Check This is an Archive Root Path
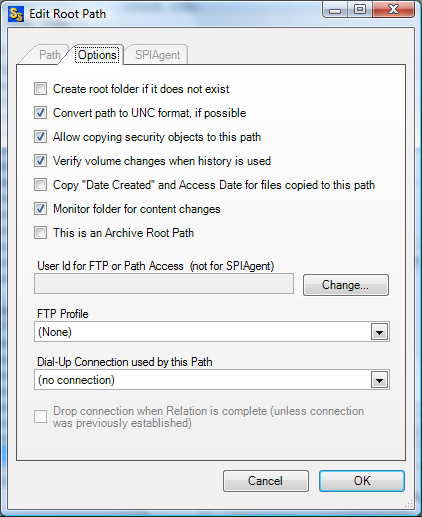 (40, 233)
